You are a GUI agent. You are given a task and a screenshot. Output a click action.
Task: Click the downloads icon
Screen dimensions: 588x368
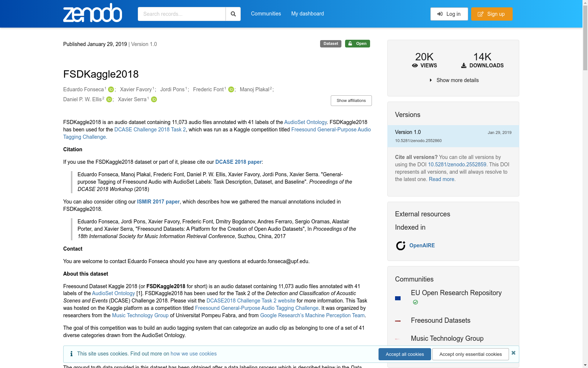pyautogui.click(x=464, y=66)
